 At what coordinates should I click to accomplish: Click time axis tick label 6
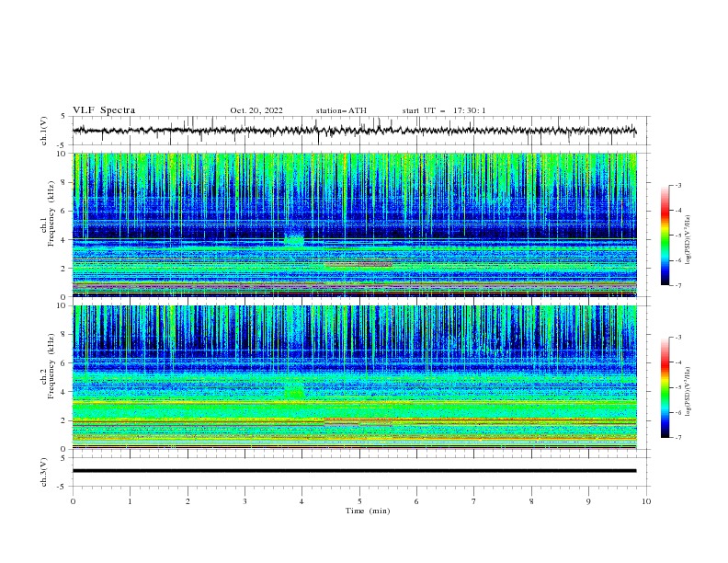(416, 501)
